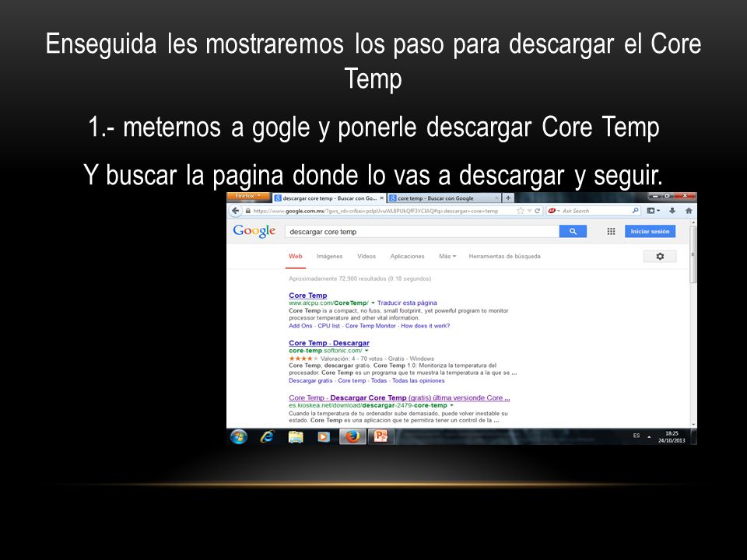
Task: Click the 'Descargar gratis' softonic sitelink
Action: point(310,380)
